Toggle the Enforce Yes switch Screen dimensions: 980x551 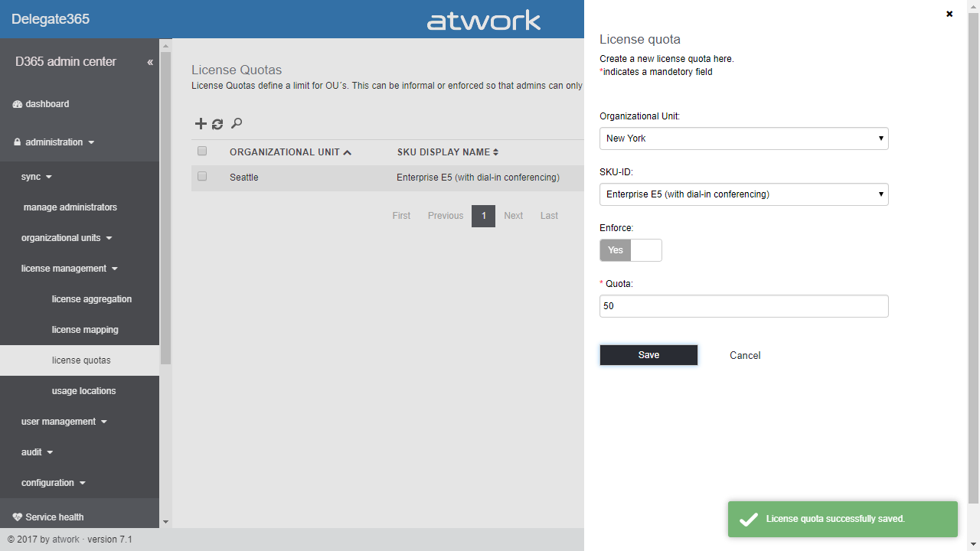click(631, 250)
